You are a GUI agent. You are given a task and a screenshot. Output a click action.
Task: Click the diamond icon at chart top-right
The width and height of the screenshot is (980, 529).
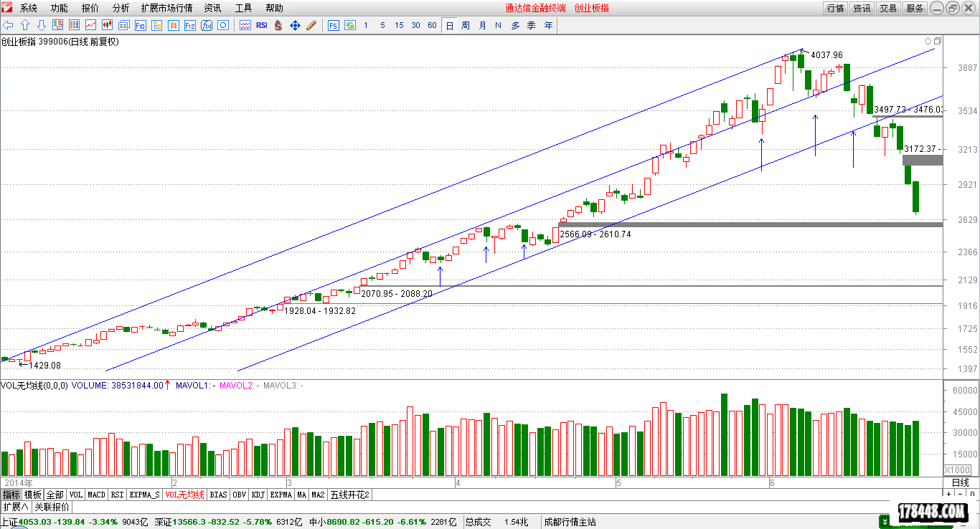pos(928,41)
